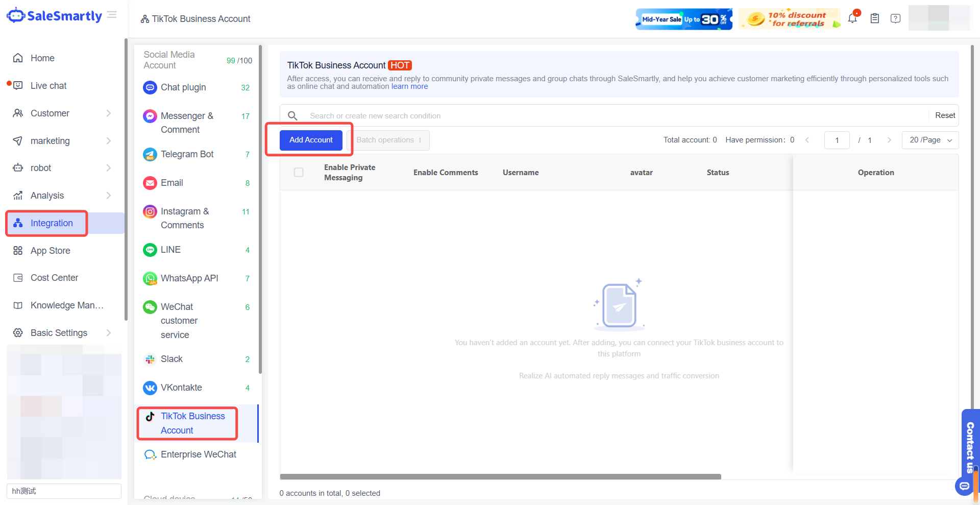Open the learn more link
The width and height of the screenshot is (980, 505).
(x=409, y=86)
